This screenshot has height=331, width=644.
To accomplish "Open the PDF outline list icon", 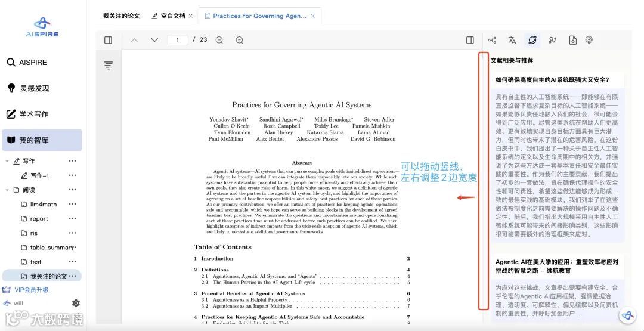I will [x=109, y=65].
